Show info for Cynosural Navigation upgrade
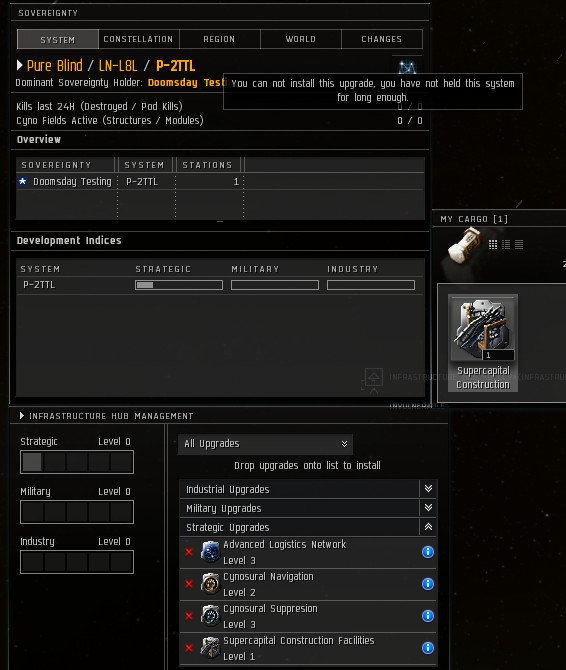Image resolution: width=566 pixels, height=670 pixels. tap(428, 584)
